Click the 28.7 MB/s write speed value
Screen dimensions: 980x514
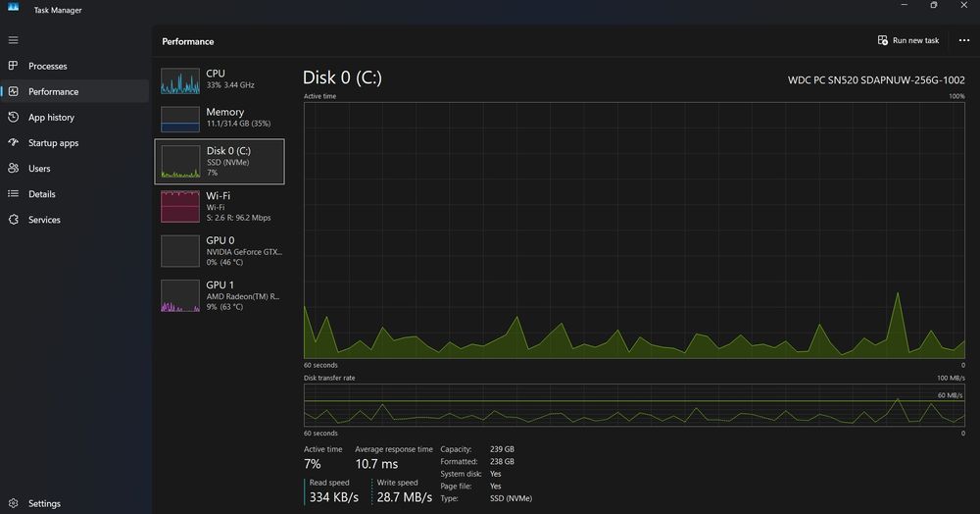click(405, 497)
